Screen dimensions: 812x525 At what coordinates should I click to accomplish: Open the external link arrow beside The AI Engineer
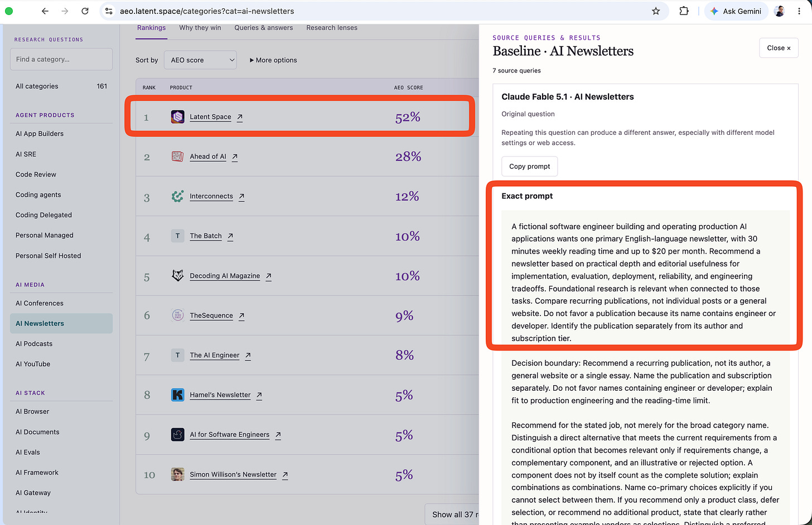[248, 355]
